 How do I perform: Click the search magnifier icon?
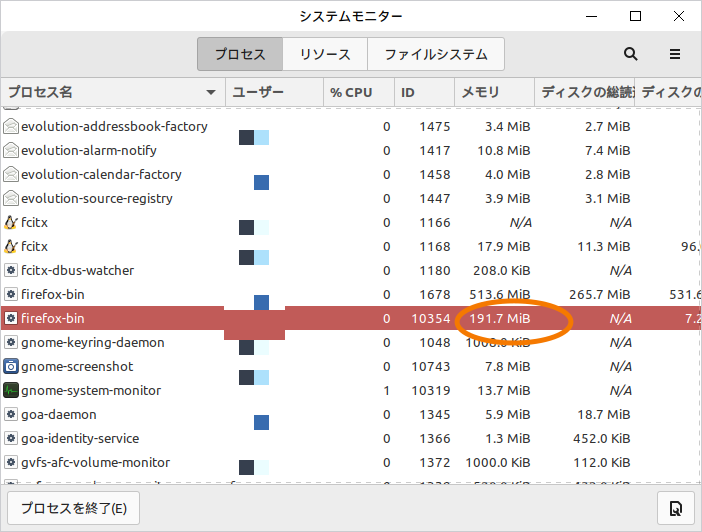pos(630,54)
